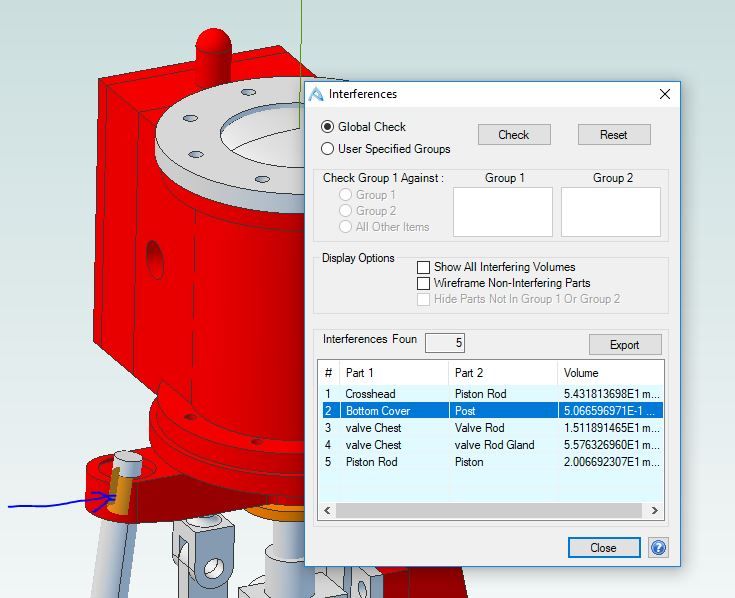Screen dimensions: 735x598
Task: Select the valve Rod Gland interference row
Action: (491, 445)
